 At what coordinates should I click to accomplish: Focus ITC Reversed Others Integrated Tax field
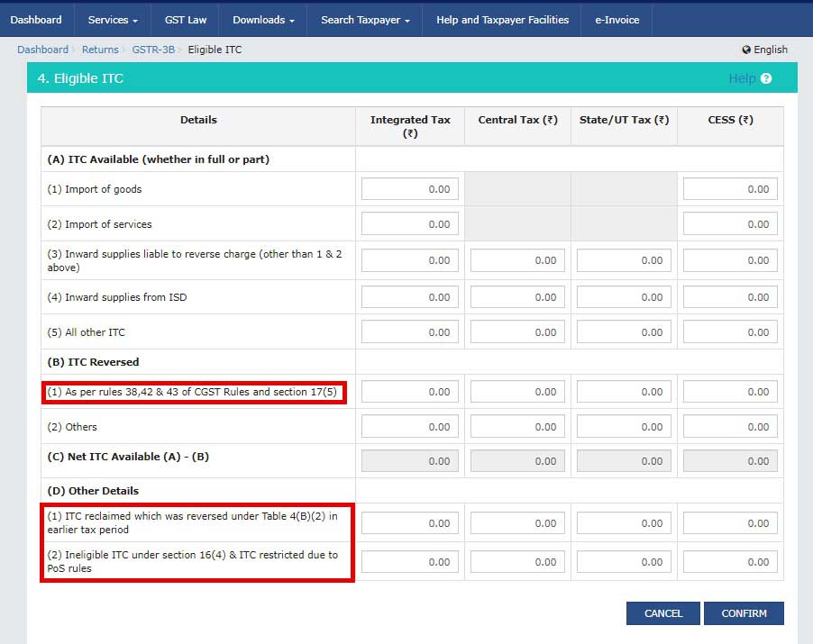(410, 427)
